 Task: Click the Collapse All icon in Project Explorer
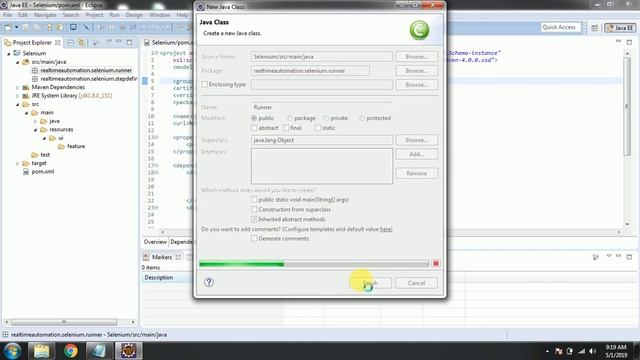click(x=71, y=42)
